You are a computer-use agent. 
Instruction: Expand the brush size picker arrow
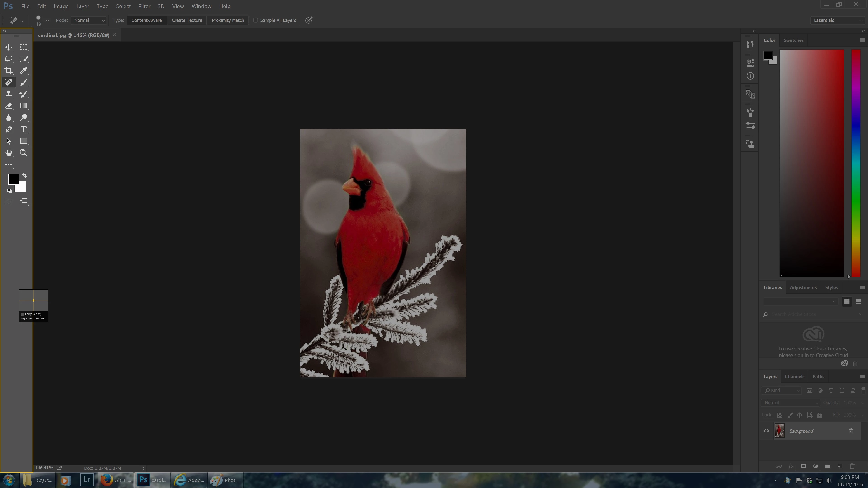[47, 21]
